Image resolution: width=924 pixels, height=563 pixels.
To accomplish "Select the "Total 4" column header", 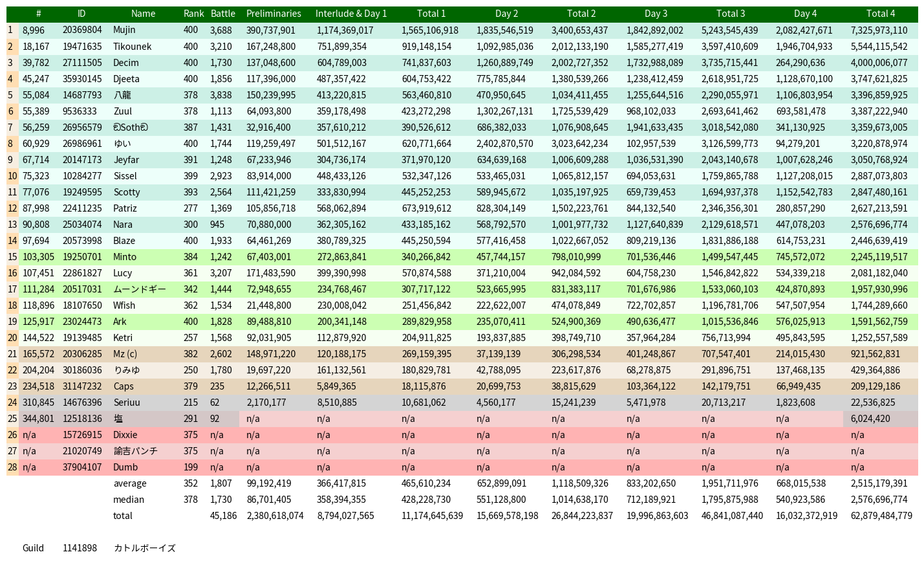I will pyautogui.click(x=881, y=14).
